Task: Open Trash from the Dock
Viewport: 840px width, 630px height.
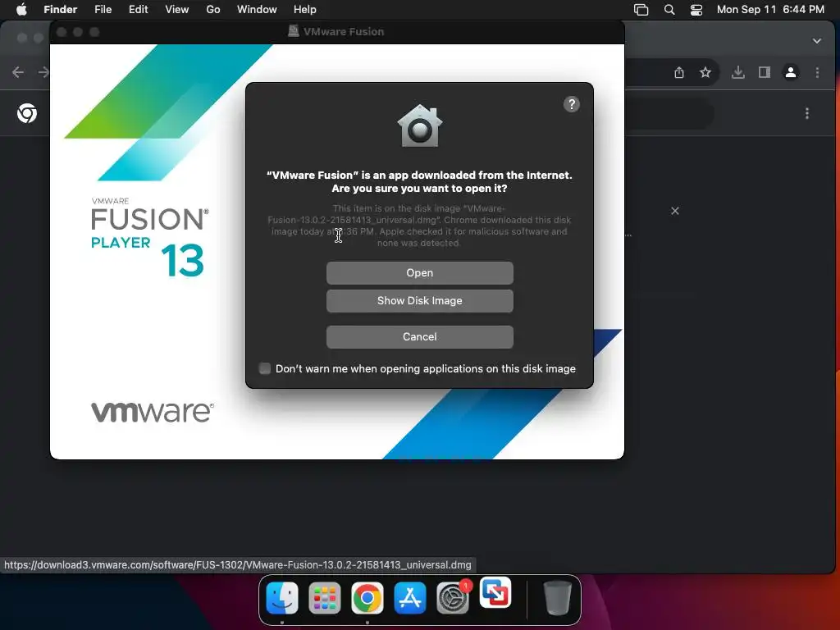Action: (x=558, y=597)
